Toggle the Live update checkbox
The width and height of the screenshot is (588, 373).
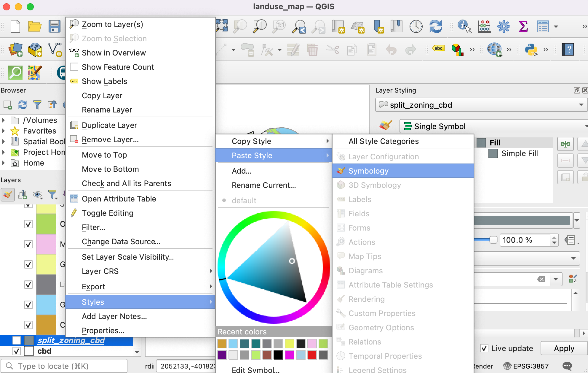click(x=484, y=348)
